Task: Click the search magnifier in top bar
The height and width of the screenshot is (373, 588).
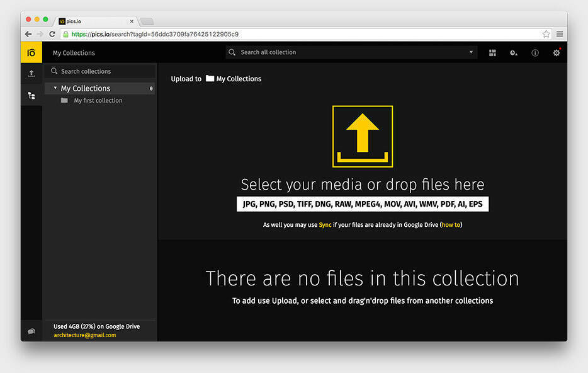Action: click(x=232, y=52)
